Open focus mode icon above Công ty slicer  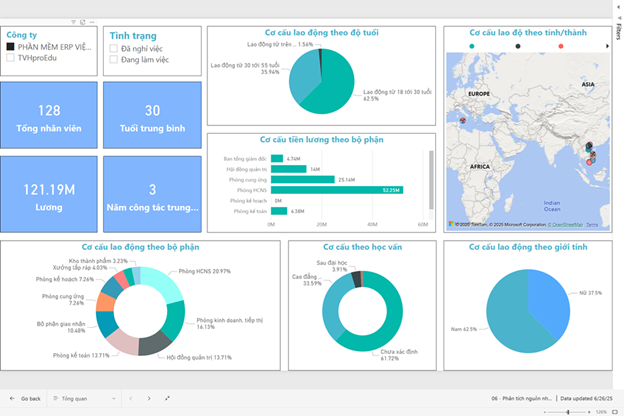click(x=82, y=21)
